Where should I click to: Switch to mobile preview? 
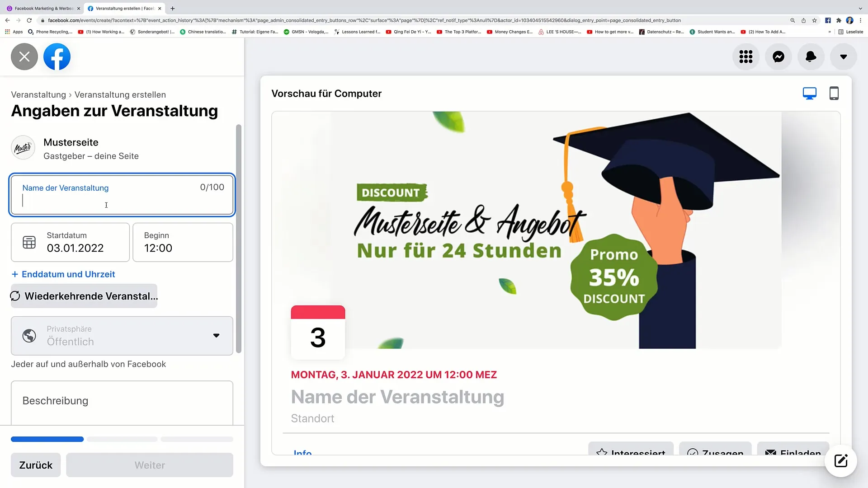834,94
